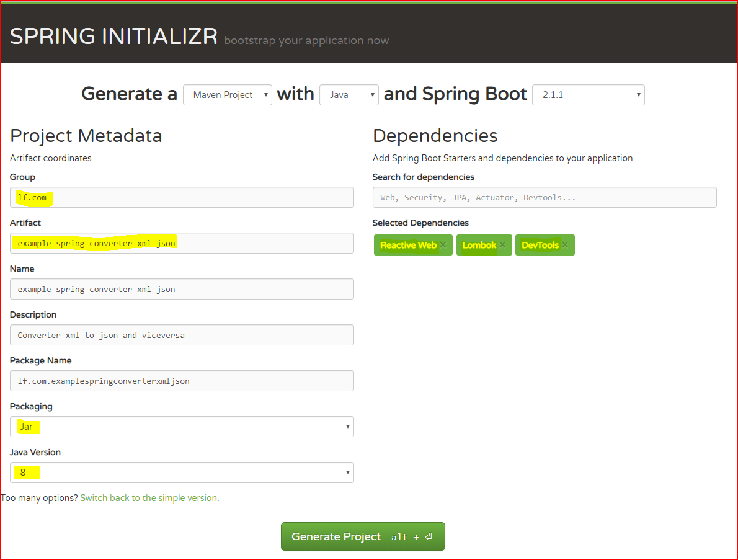This screenshot has height=560, width=738.
Task: Click the Search for dependencies field
Action: click(x=545, y=197)
